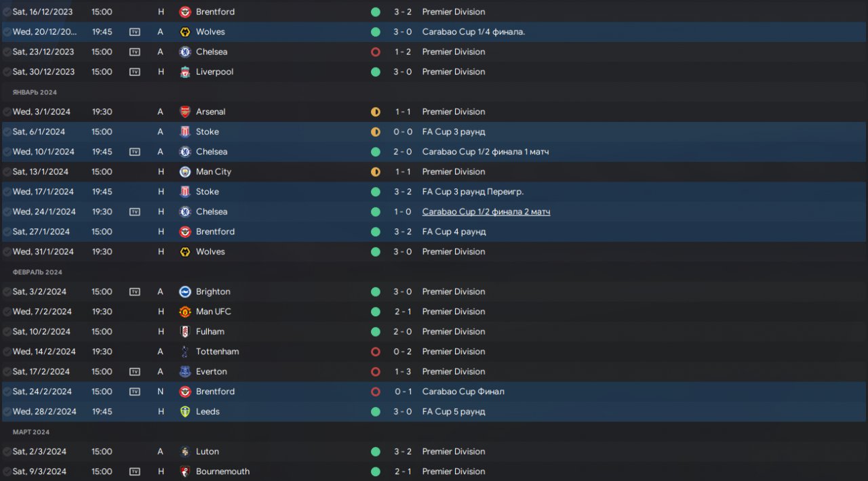Toggle the check circle beside Wed, 3/1/2024
This screenshot has height=481, width=868.
pos(7,112)
